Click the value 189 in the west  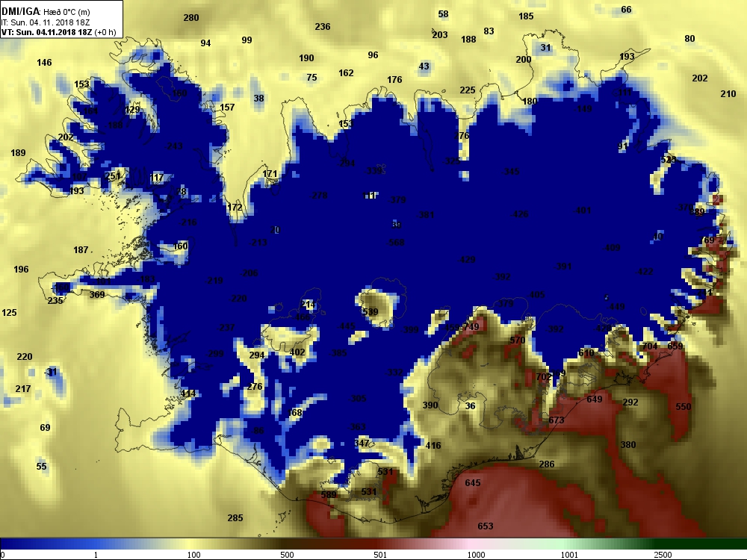click(x=18, y=153)
